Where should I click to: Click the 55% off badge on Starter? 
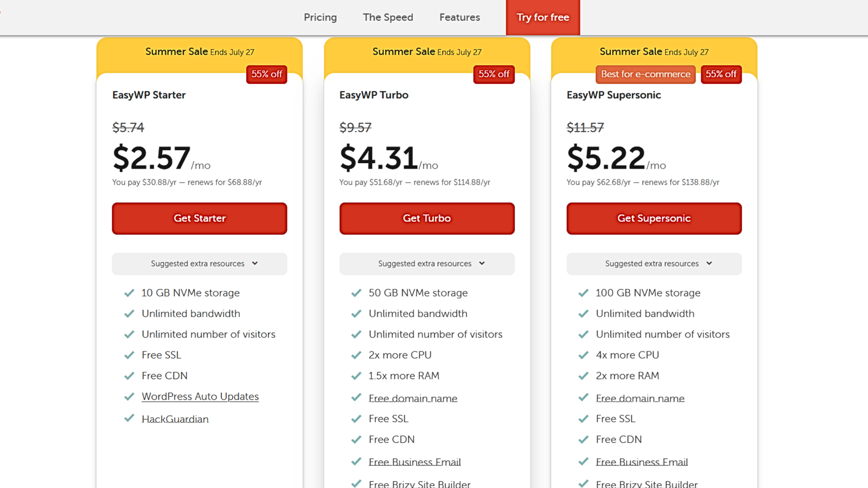pyautogui.click(x=267, y=74)
